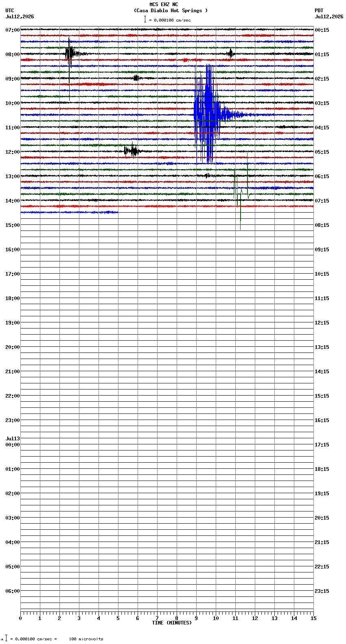Click the 'Jul13' date marker on the left
346x644 pixels.
point(13,439)
